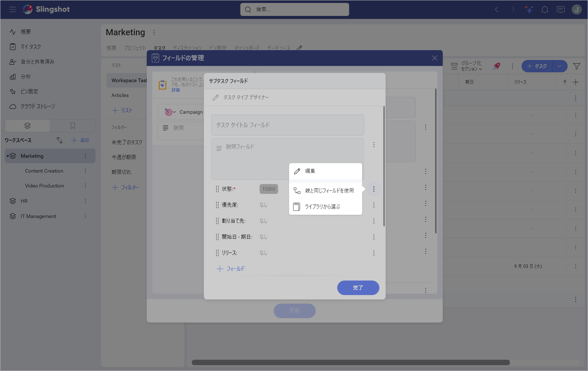
Task: Click the 完了 button in the dialog
Action: pos(358,287)
